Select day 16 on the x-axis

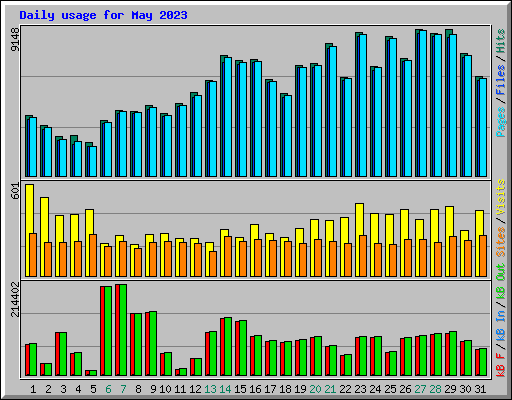pyautogui.click(x=255, y=389)
